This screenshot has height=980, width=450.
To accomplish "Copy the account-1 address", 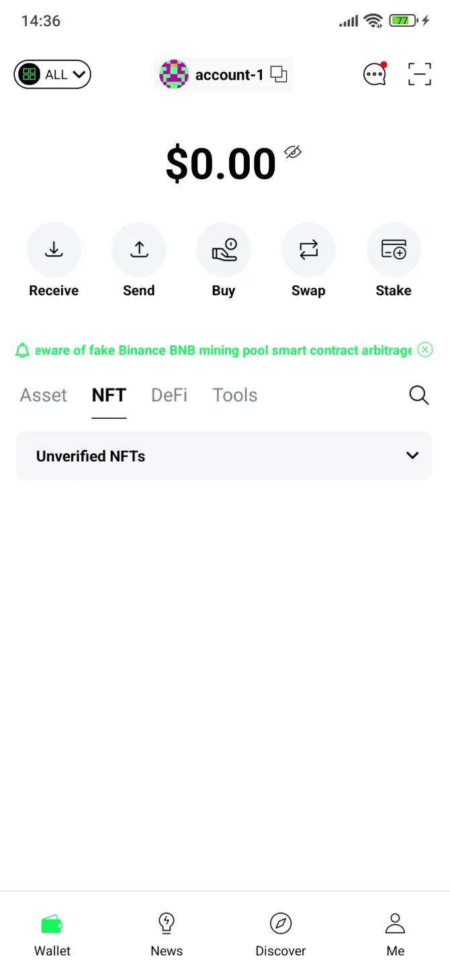I will (279, 75).
